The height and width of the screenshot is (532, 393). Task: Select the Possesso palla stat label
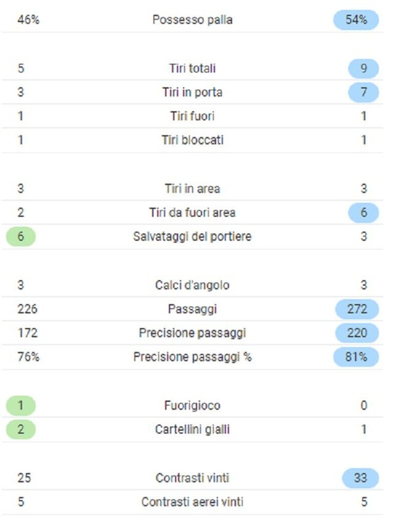pos(192,19)
